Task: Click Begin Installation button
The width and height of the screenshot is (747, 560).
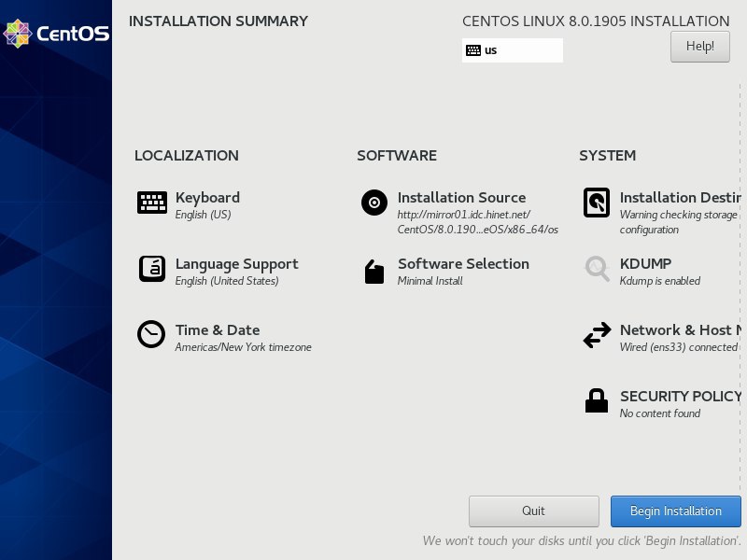Action: point(675,511)
